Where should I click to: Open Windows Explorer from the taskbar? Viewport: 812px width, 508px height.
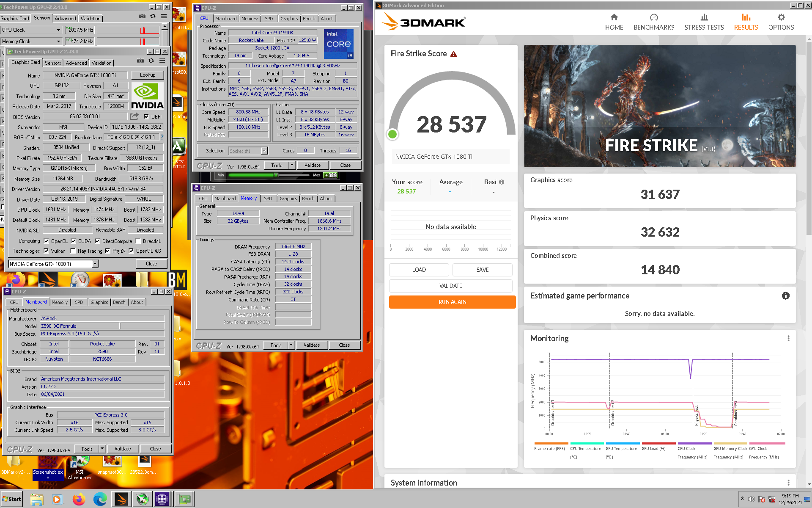[37, 499]
